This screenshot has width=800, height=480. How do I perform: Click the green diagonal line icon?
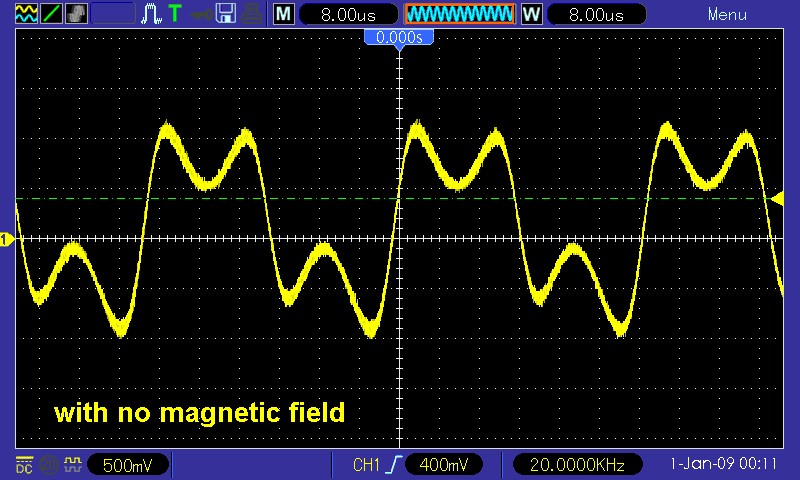click(x=51, y=14)
